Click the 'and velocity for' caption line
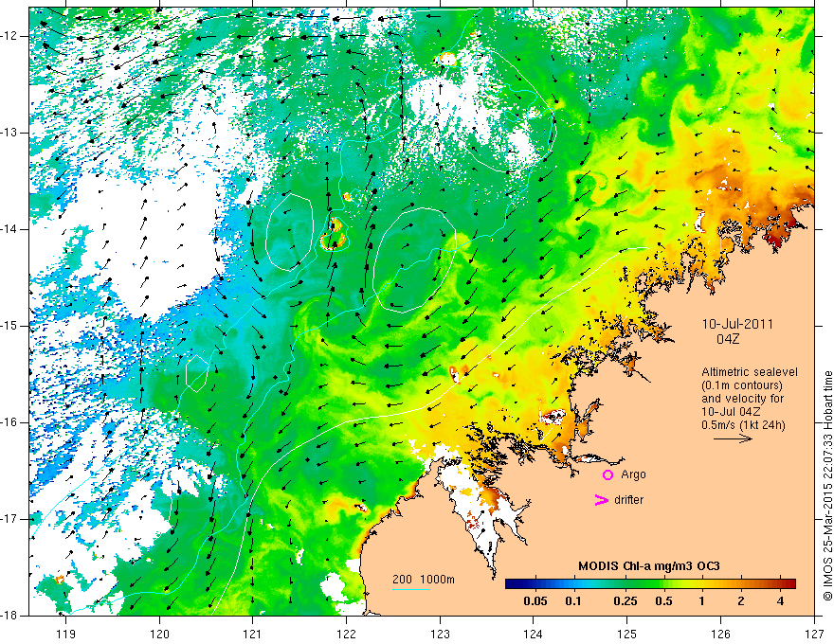Image resolution: width=834 pixels, height=644 pixels. [x=742, y=399]
